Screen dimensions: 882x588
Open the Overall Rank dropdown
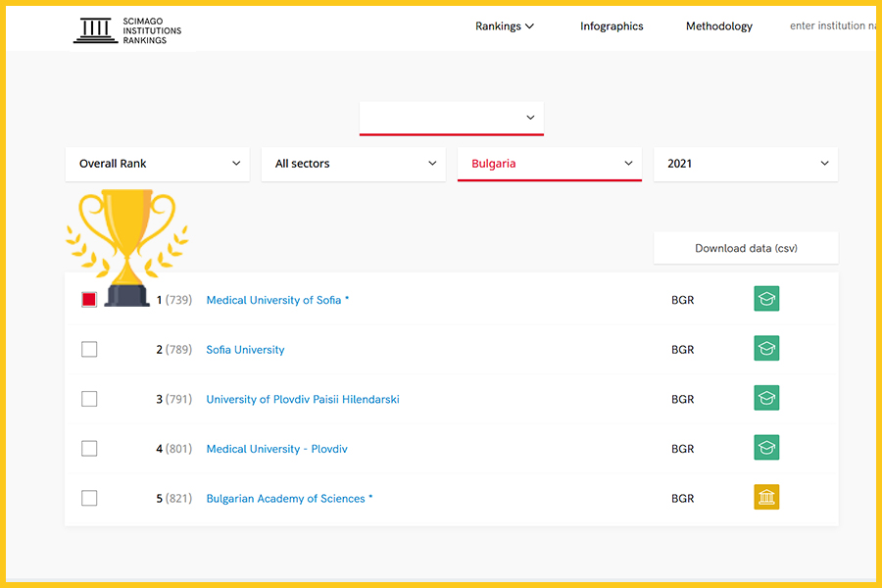click(x=158, y=164)
